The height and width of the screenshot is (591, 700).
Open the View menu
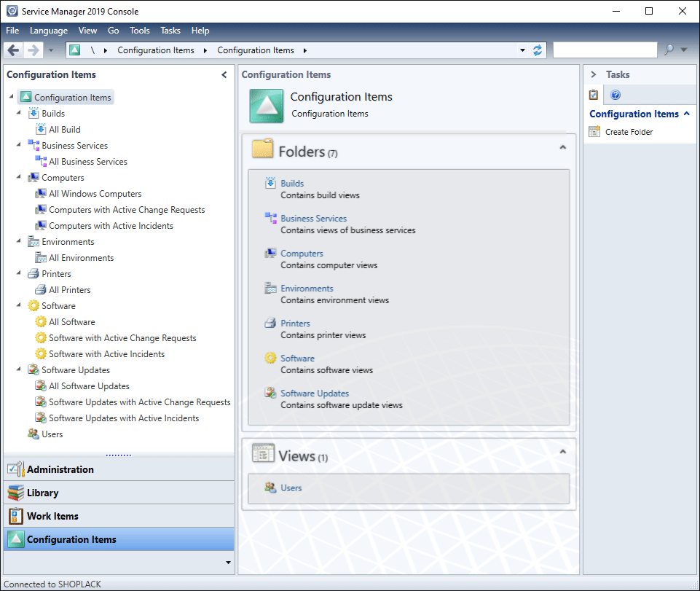tap(87, 31)
